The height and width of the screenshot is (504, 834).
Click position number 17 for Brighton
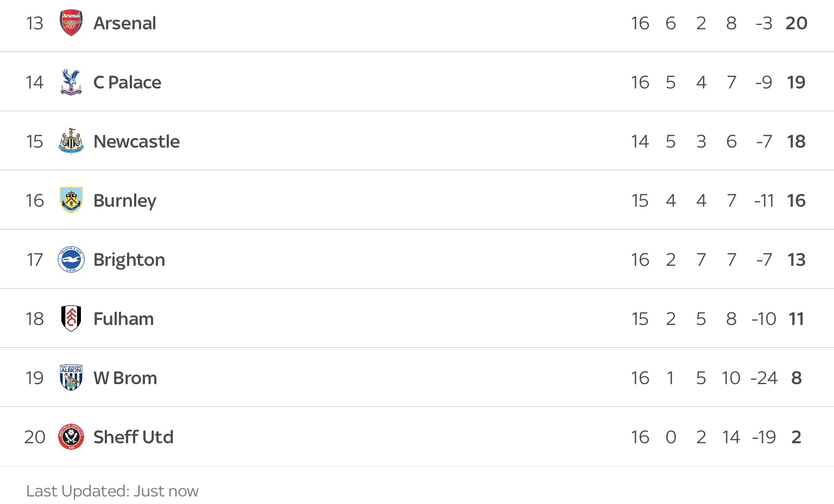pyautogui.click(x=35, y=260)
